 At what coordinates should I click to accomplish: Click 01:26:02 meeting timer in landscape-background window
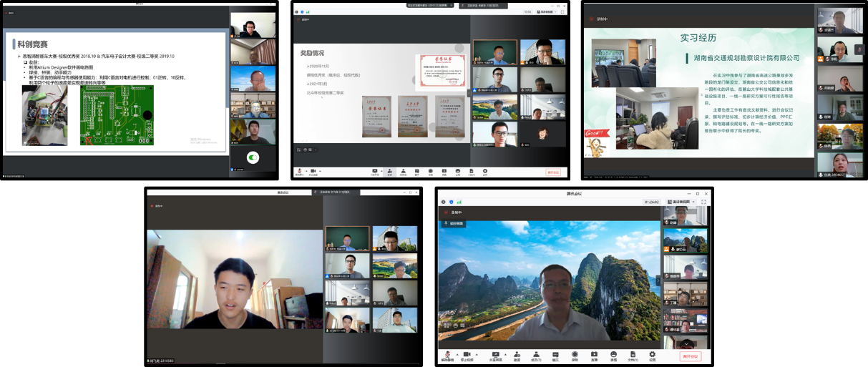[x=652, y=202]
